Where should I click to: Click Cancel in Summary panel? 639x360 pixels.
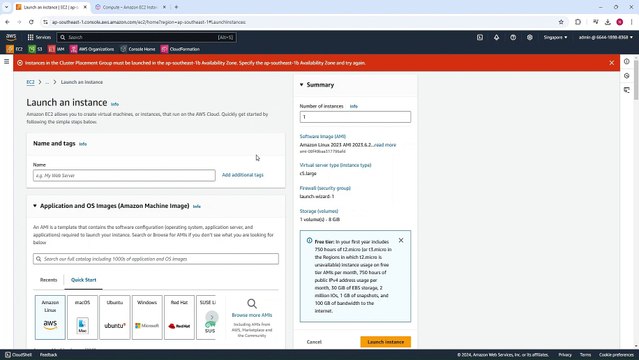pyautogui.click(x=314, y=342)
